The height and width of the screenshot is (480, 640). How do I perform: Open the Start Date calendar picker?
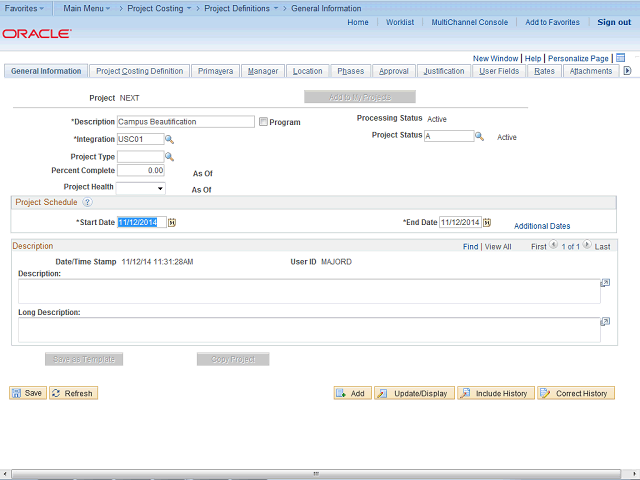(173, 222)
